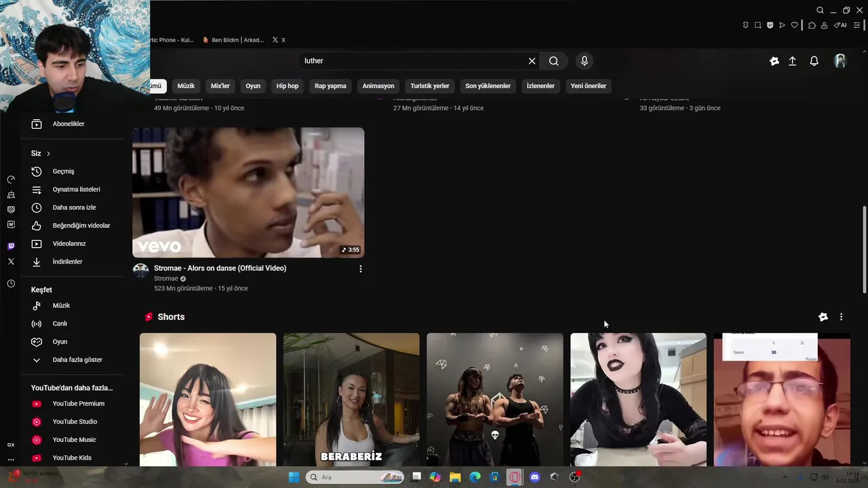868x488 pixels.
Task: Select the Rap yapma filter chip
Action: point(330,86)
